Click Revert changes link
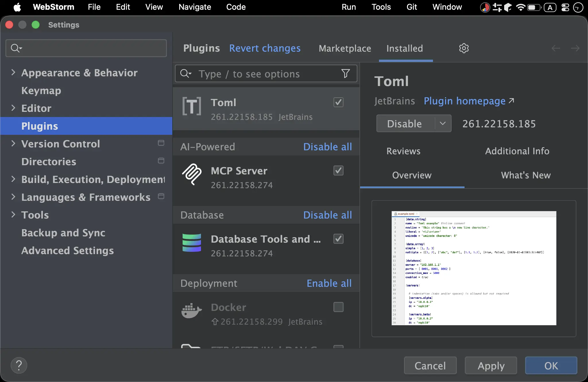Viewport: 588px width, 382px height. [x=265, y=48]
